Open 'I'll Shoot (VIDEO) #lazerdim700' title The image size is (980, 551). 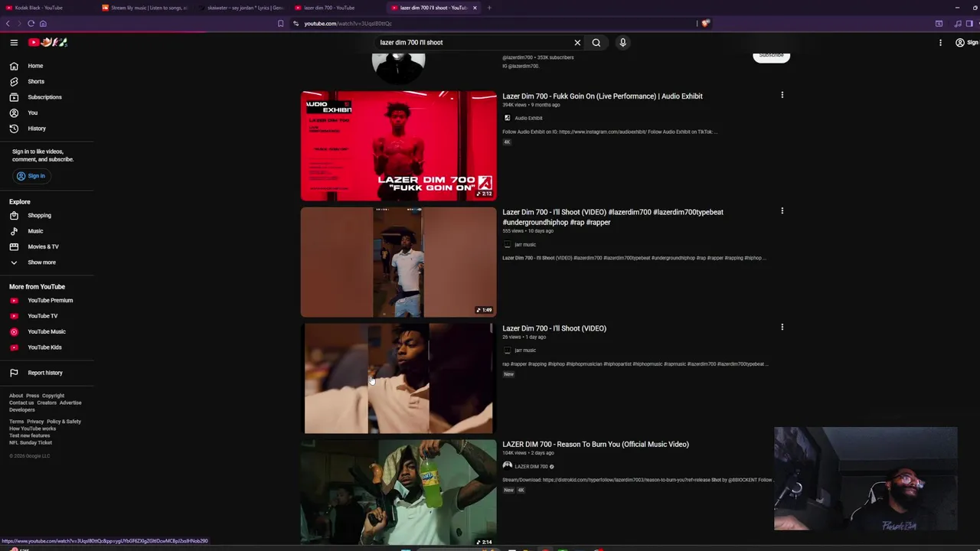click(612, 217)
